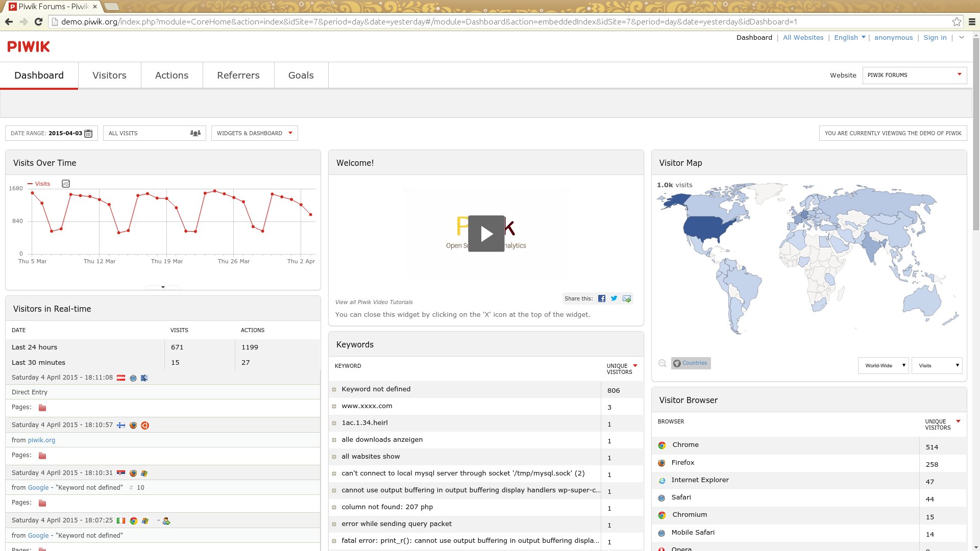The image size is (980, 551).
Task: Click the export graph image icon
Action: 66,184
